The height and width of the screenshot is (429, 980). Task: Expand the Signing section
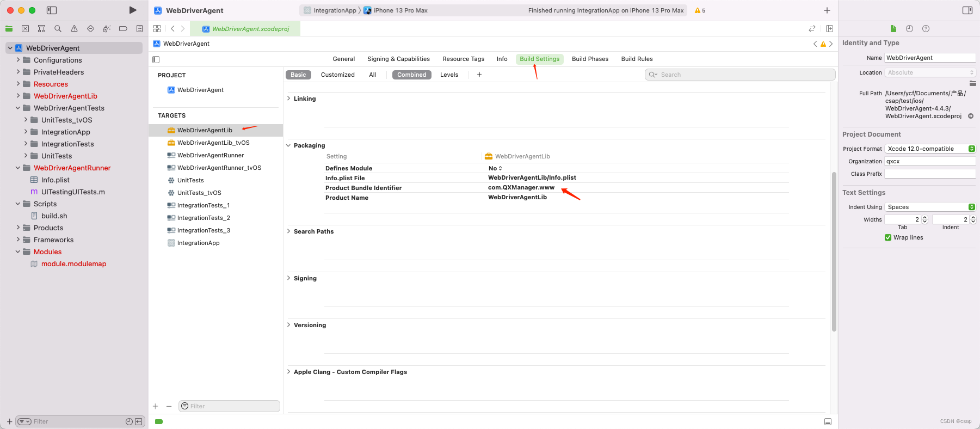(288, 278)
